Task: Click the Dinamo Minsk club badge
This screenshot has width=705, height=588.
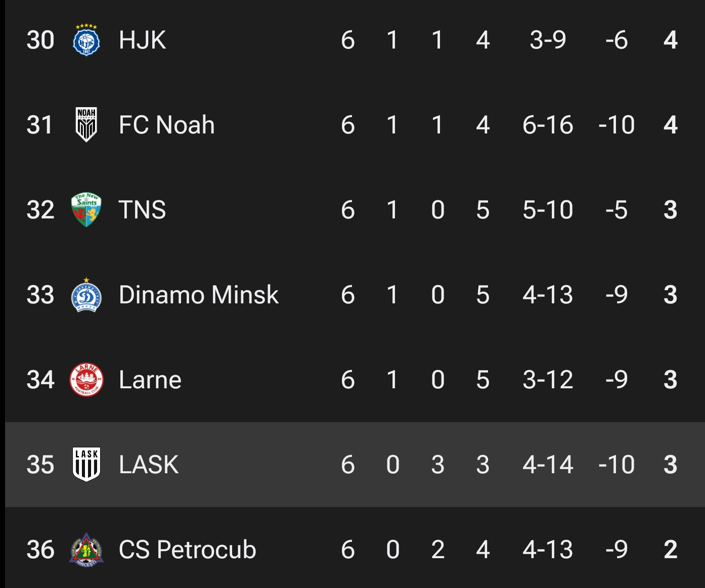Action: (x=86, y=295)
